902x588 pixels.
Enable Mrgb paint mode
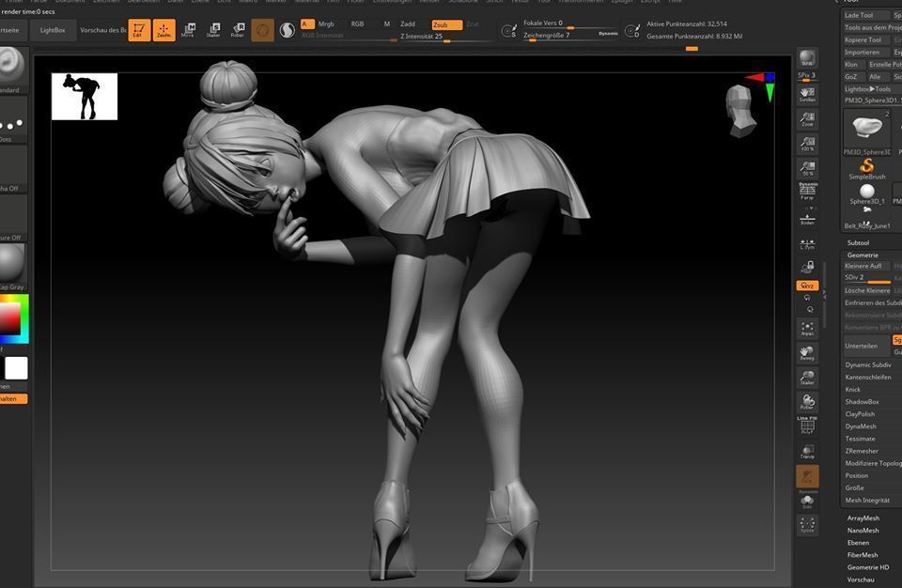[326, 24]
